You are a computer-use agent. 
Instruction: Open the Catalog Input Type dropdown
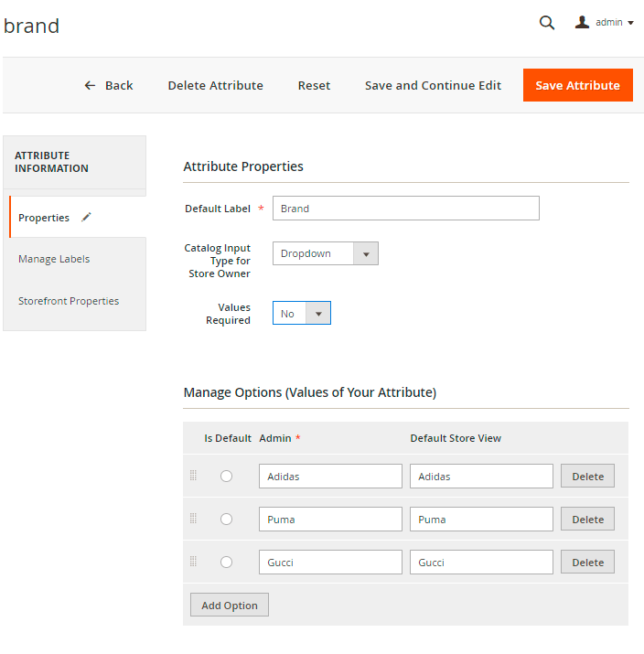coord(325,253)
